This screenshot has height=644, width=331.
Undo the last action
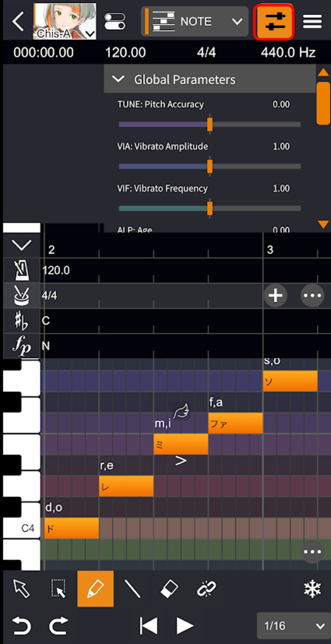point(22,626)
